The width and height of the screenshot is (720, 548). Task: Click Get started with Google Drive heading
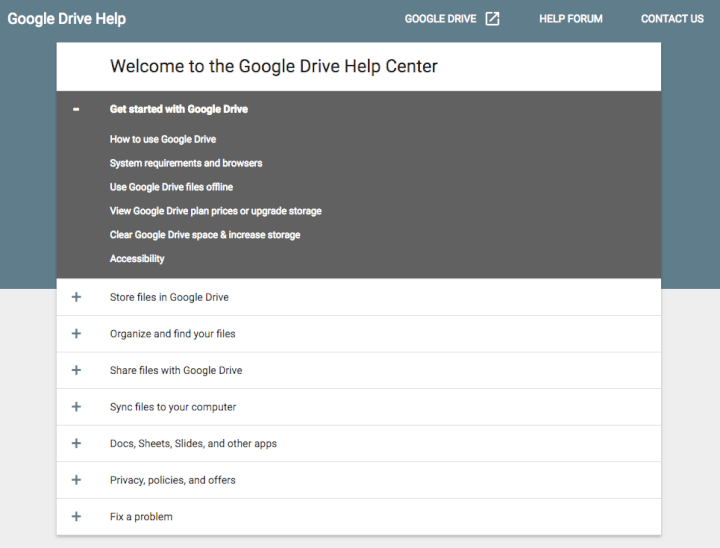coord(179,109)
